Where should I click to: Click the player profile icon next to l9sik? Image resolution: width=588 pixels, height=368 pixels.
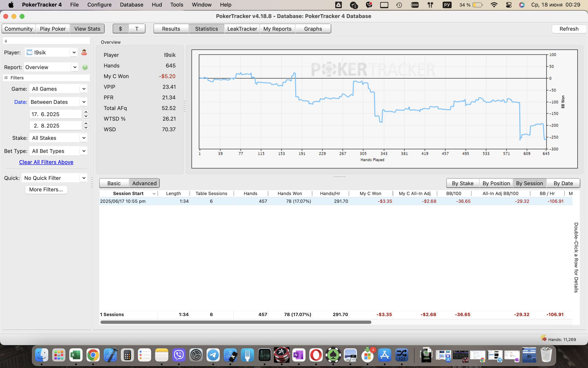[84, 52]
